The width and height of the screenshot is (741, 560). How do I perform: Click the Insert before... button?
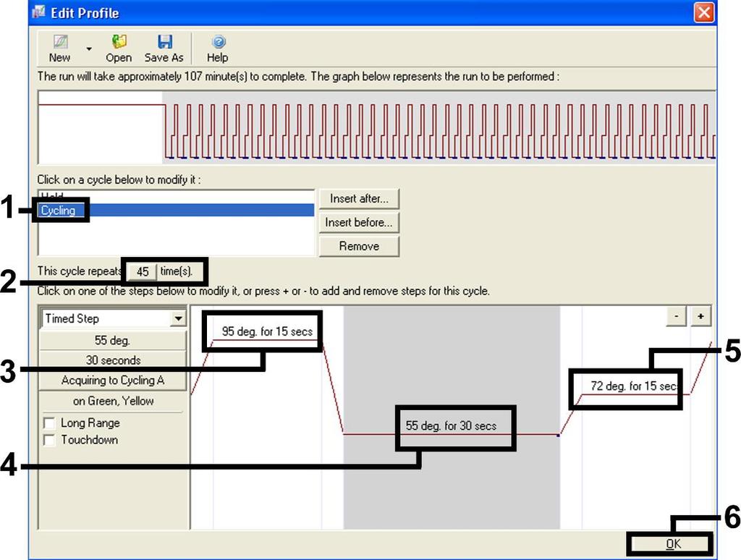pos(359,222)
